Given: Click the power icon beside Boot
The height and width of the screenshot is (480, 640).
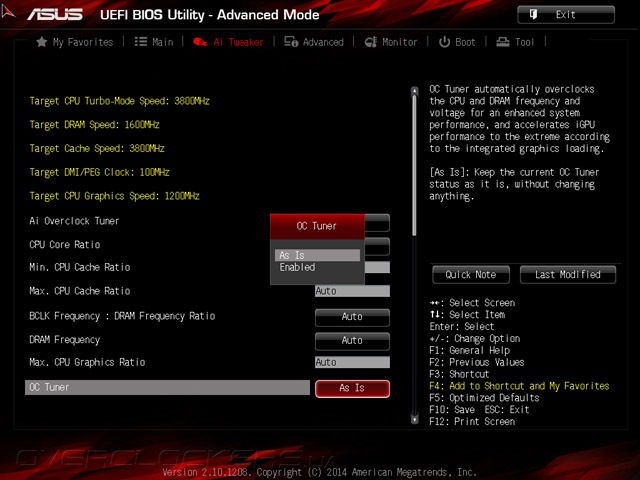Looking at the screenshot, I should click(444, 42).
